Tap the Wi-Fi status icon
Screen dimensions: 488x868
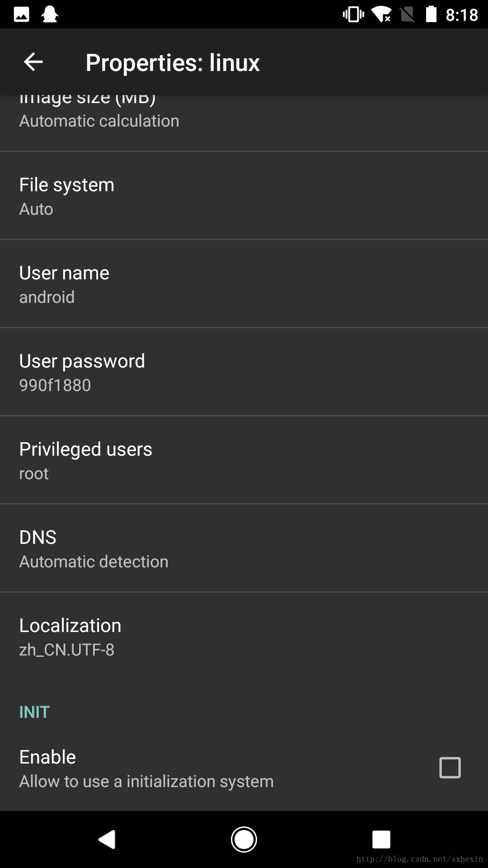click(x=381, y=14)
